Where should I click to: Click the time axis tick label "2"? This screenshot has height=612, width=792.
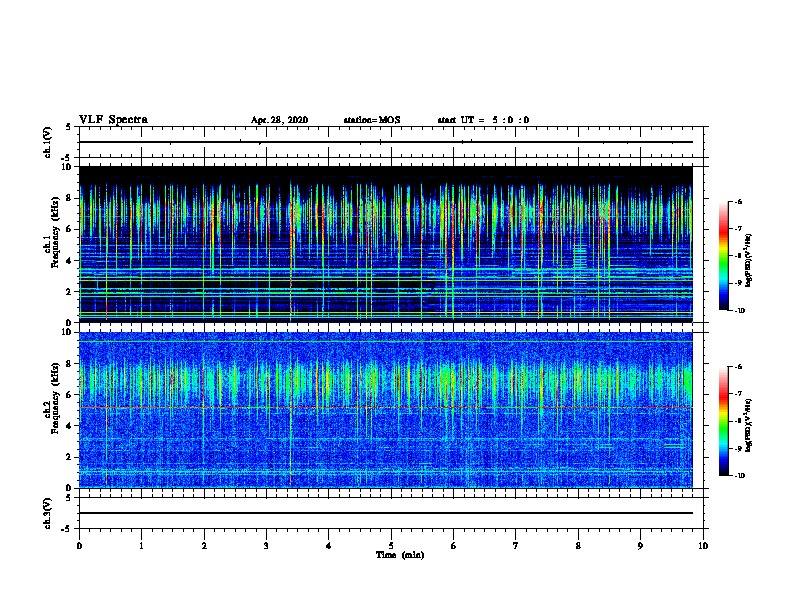(204, 546)
